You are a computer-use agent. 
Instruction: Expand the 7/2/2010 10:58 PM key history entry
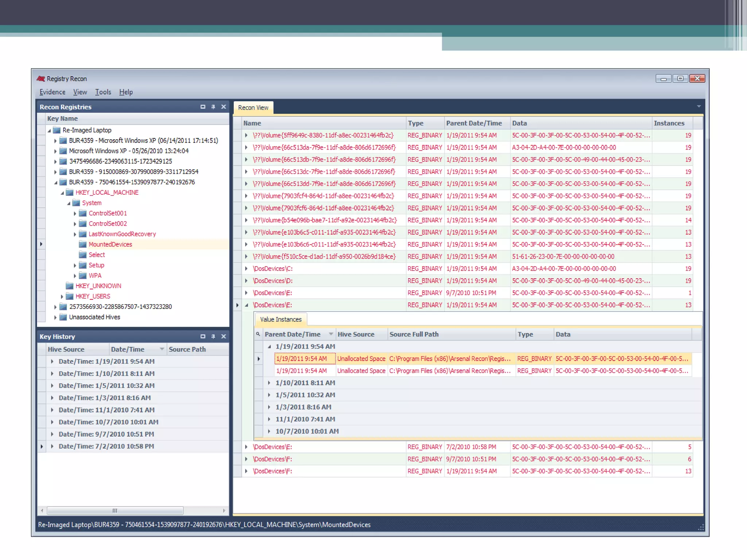(52, 446)
